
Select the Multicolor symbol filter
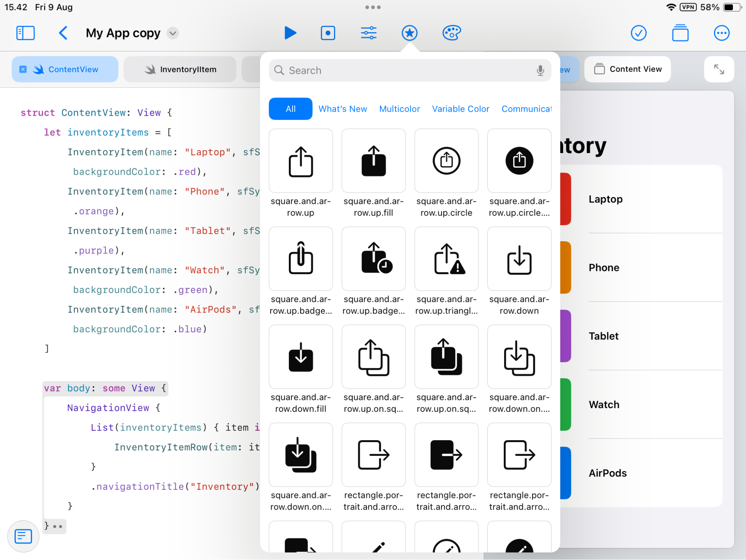[x=399, y=109]
